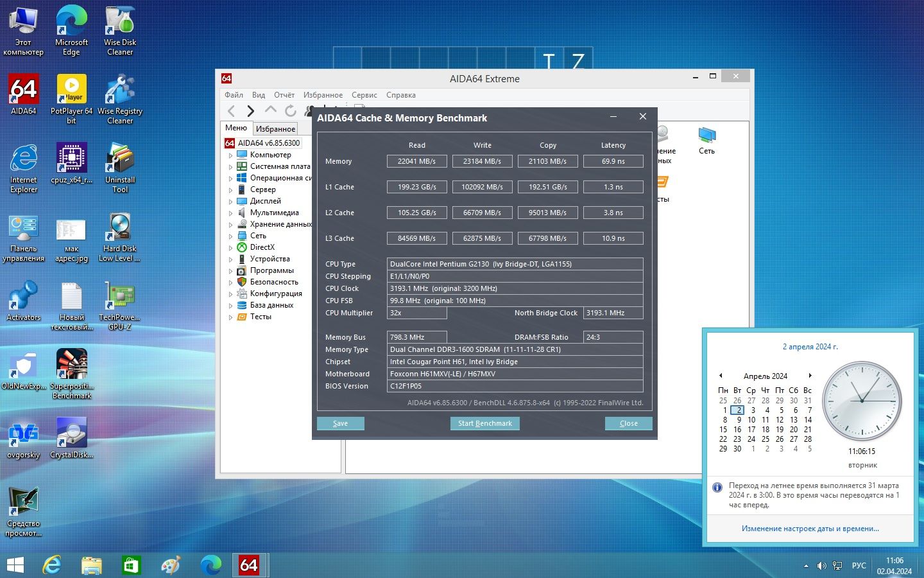Expand the Компьютер tree node
The image size is (924, 578).
tap(230, 155)
